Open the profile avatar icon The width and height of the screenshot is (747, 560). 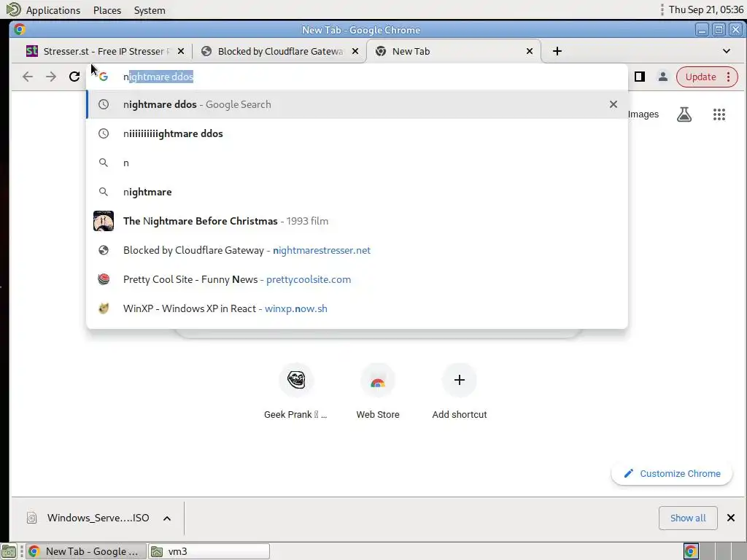pos(662,77)
